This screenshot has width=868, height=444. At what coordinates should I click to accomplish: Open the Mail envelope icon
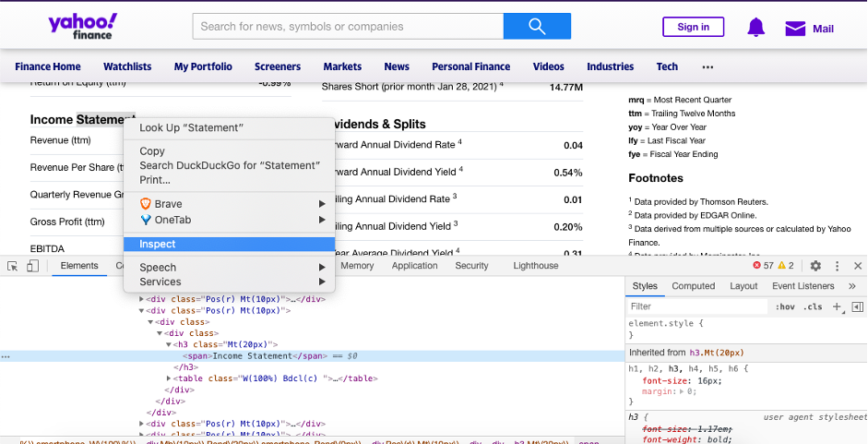pyautogui.click(x=795, y=29)
